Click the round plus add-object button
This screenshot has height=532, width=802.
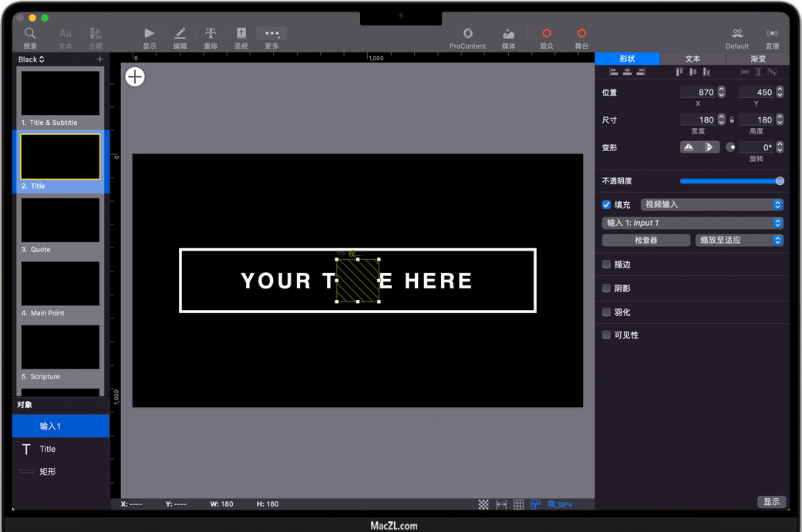(x=135, y=76)
